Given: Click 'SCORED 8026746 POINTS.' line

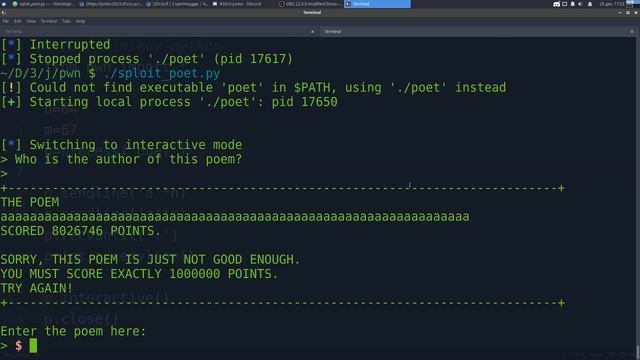Looking at the screenshot, I should coord(81,231).
